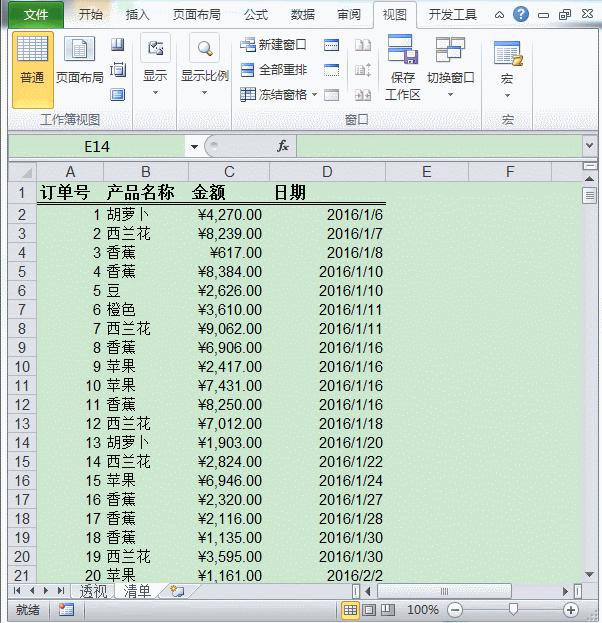602x623 pixels.
Task: Click into the formula bar input
Action: point(439,146)
